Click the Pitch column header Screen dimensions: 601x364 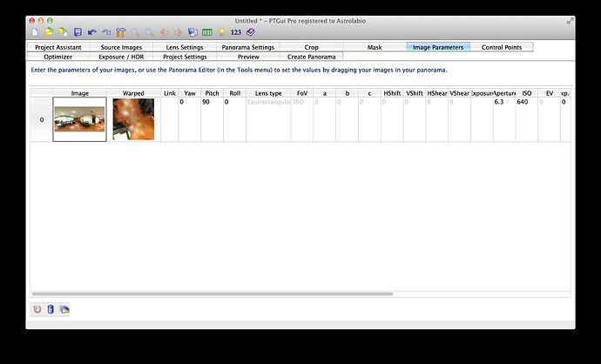(x=212, y=93)
